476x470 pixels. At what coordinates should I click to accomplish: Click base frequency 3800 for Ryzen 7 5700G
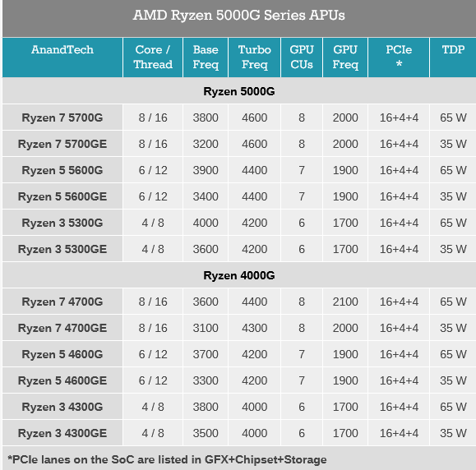pos(206,117)
